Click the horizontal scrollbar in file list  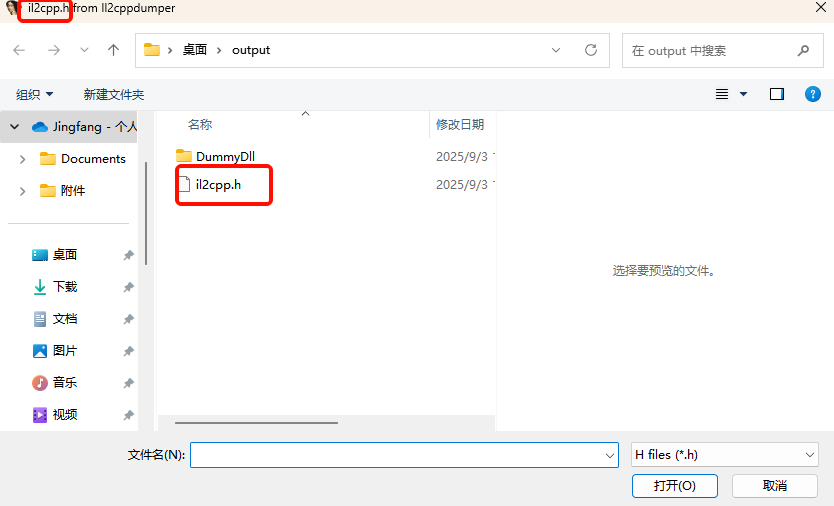[256, 422]
